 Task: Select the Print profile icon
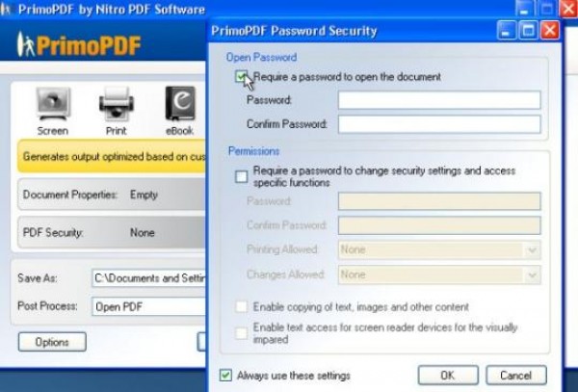117,104
